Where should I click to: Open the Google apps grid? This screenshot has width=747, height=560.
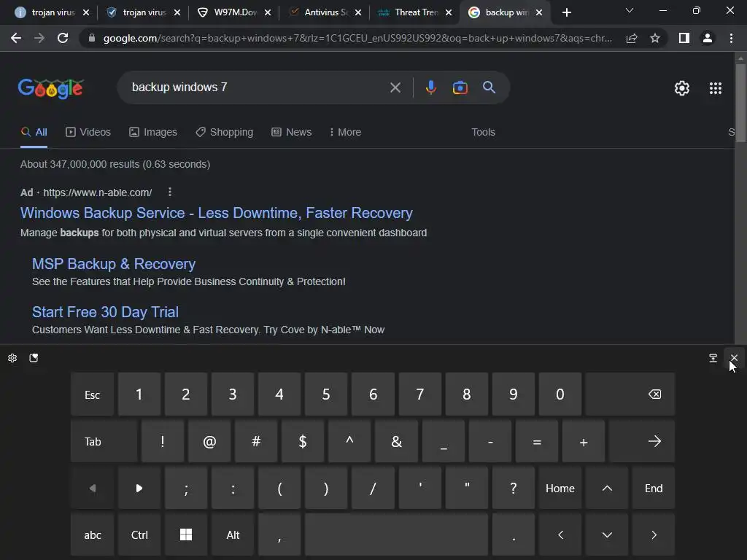(716, 88)
